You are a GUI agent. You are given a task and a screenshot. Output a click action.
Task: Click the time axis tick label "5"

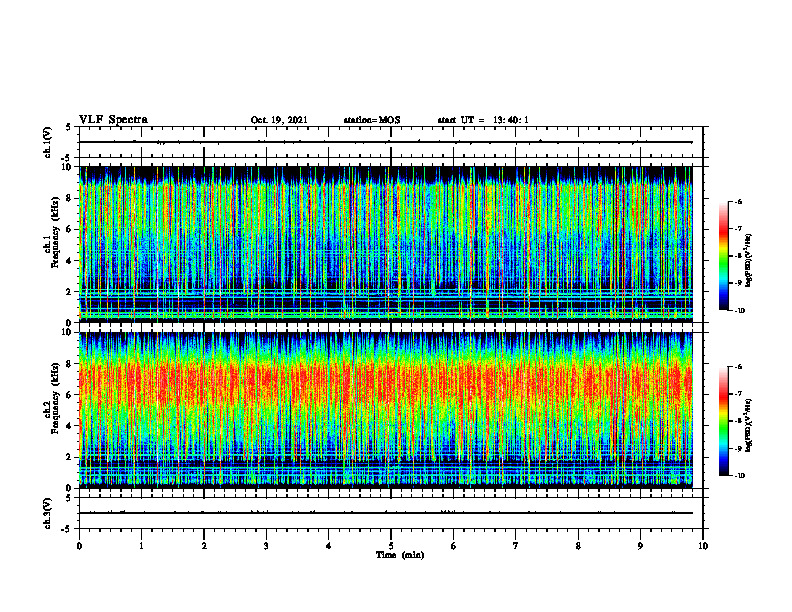[x=391, y=546]
